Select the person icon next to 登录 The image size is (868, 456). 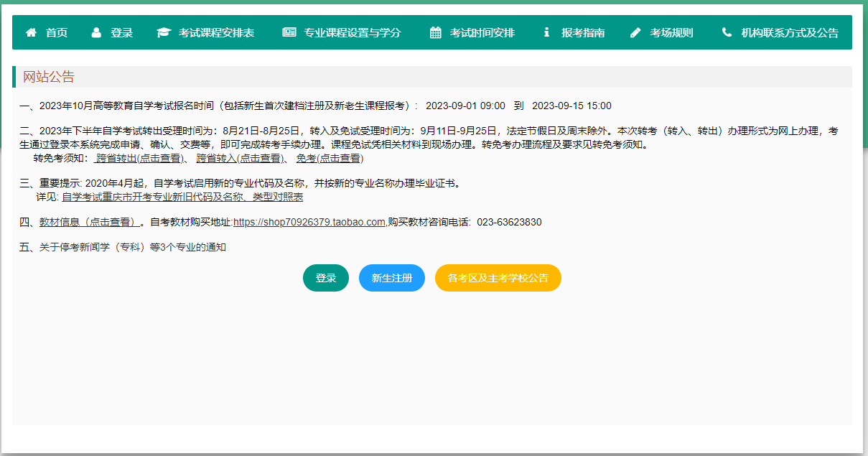(95, 32)
